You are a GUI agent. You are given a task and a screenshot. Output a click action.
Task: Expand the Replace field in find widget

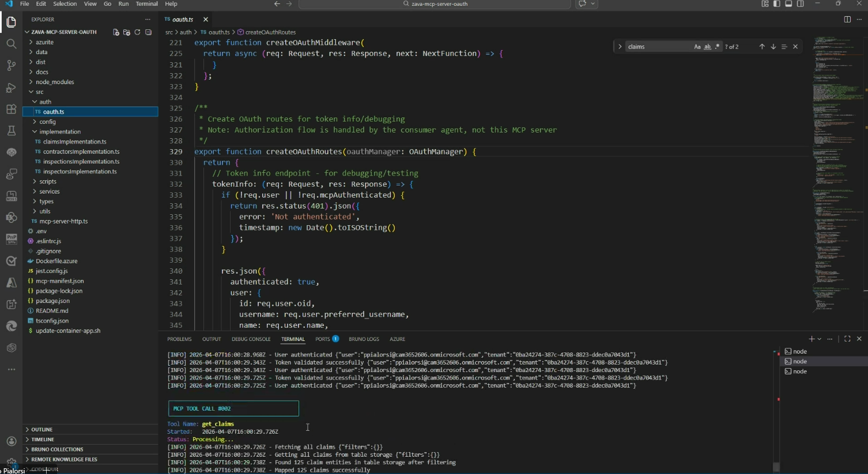coord(620,47)
